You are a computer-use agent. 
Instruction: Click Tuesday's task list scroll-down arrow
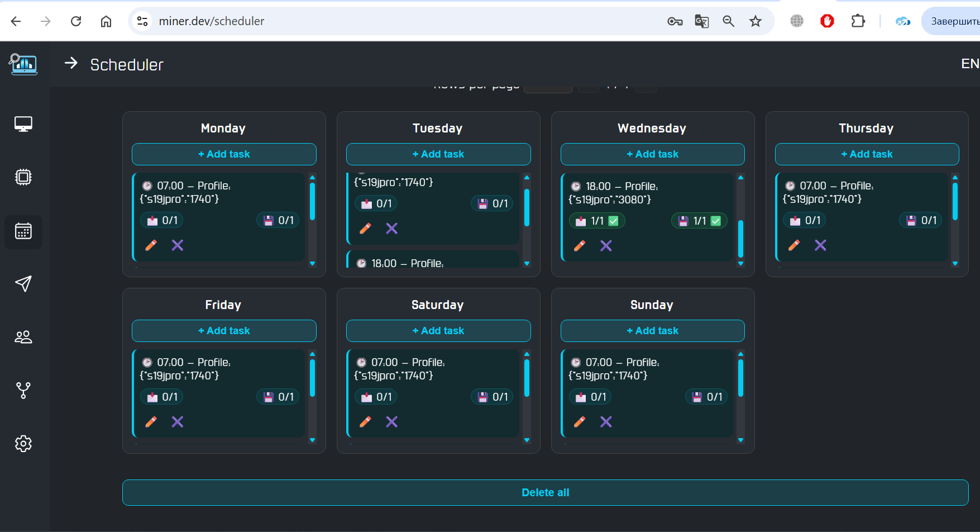click(x=527, y=263)
